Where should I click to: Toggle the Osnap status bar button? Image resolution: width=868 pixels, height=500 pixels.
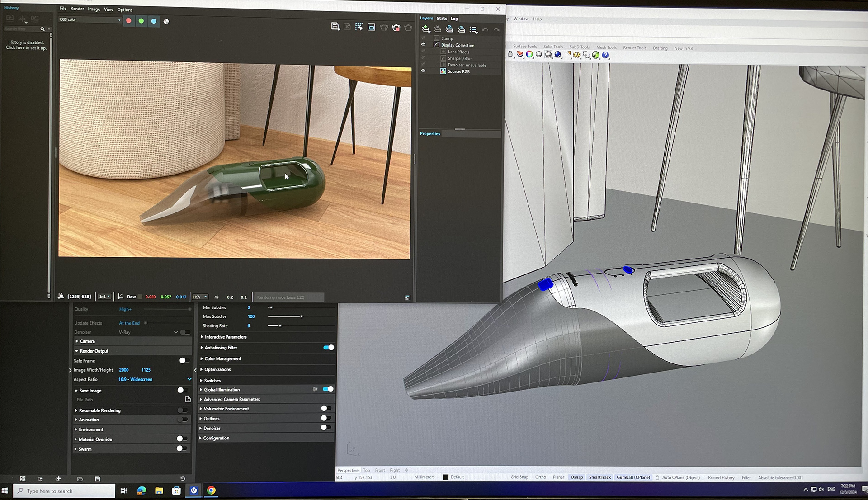tap(576, 477)
